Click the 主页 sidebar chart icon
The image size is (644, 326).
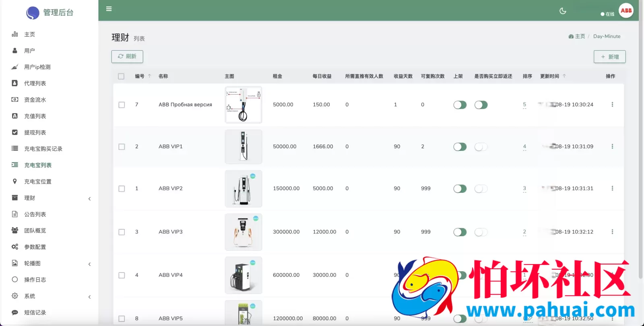[15, 34]
